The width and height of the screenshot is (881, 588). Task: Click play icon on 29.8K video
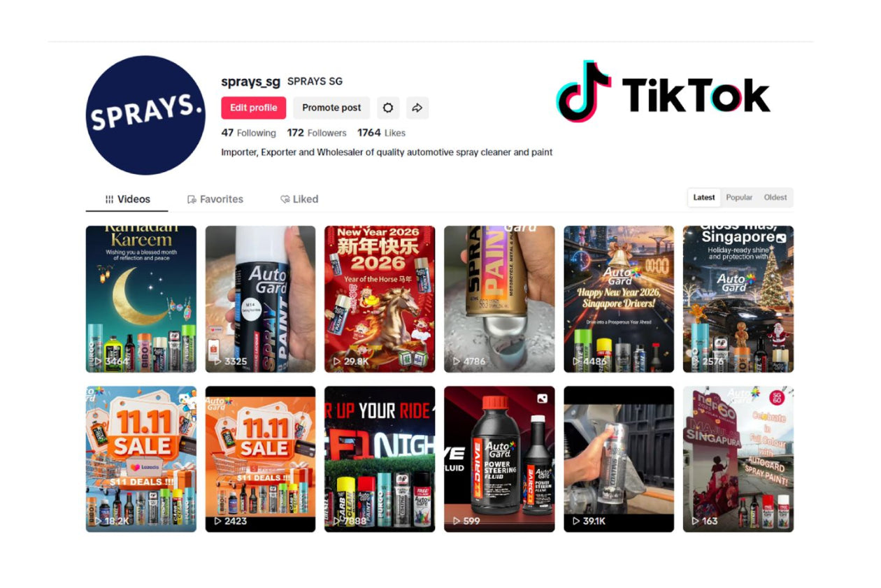tap(338, 361)
